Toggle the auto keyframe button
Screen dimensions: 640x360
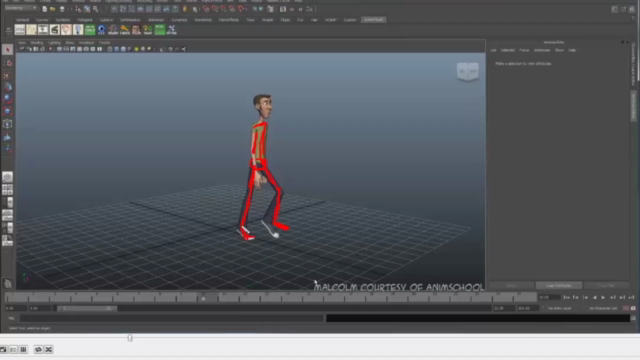coord(626,308)
